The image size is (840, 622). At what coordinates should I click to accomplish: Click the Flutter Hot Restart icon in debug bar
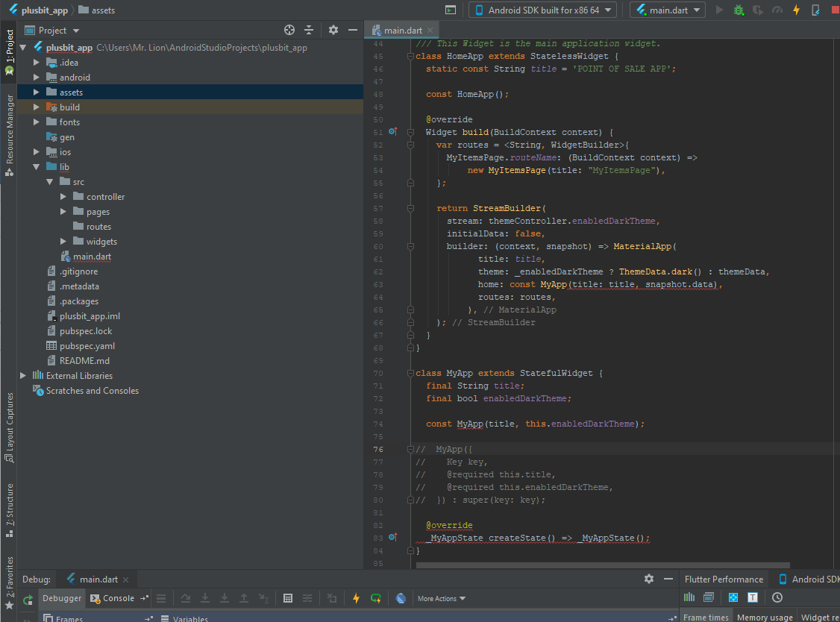click(376, 598)
